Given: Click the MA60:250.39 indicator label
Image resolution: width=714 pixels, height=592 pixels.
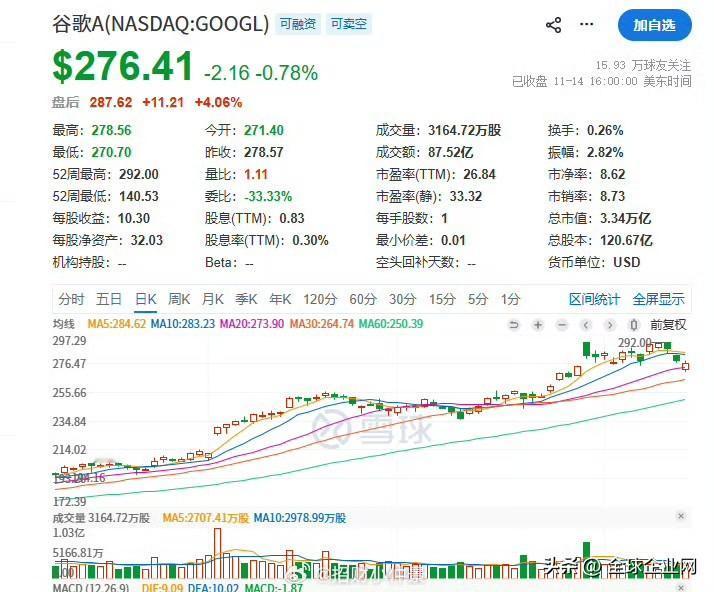Looking at the screenshot, I should coord(391,324).
